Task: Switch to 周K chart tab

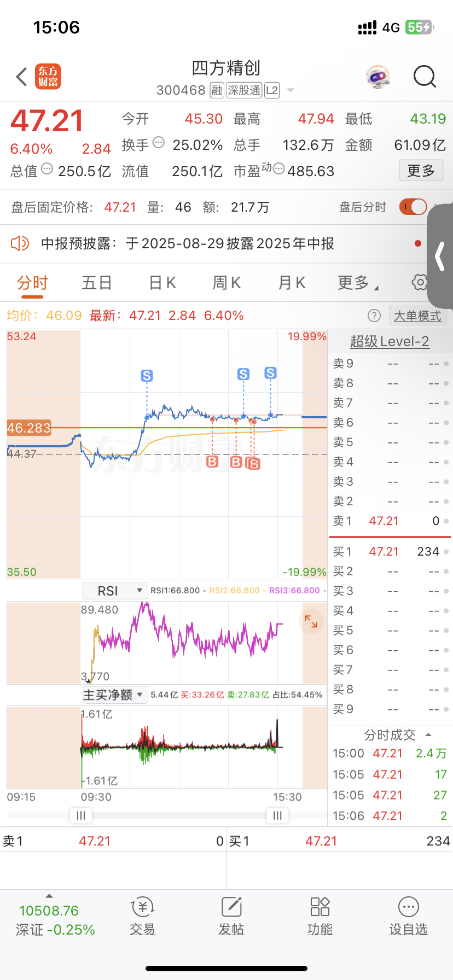Action: (x=226, y=283)
